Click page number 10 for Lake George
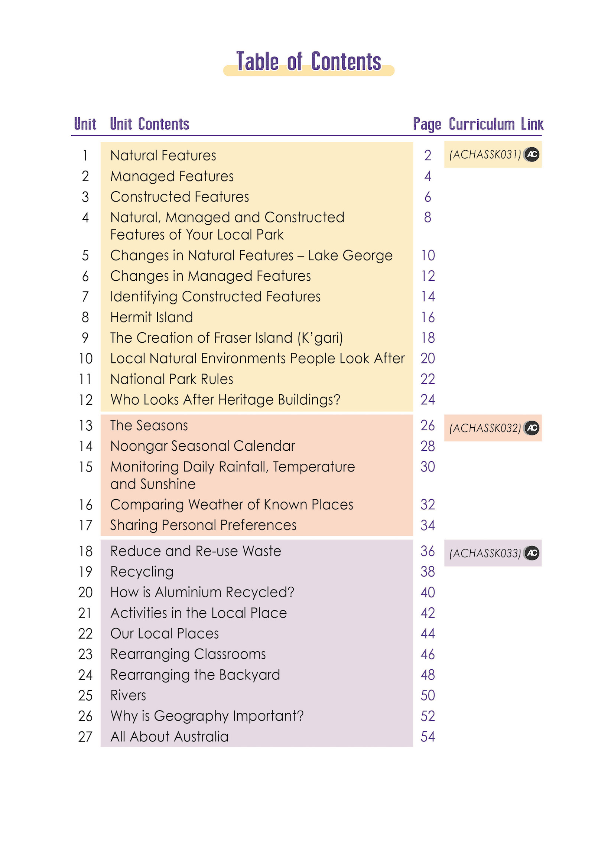614x868 pixels. pos(428,255)
